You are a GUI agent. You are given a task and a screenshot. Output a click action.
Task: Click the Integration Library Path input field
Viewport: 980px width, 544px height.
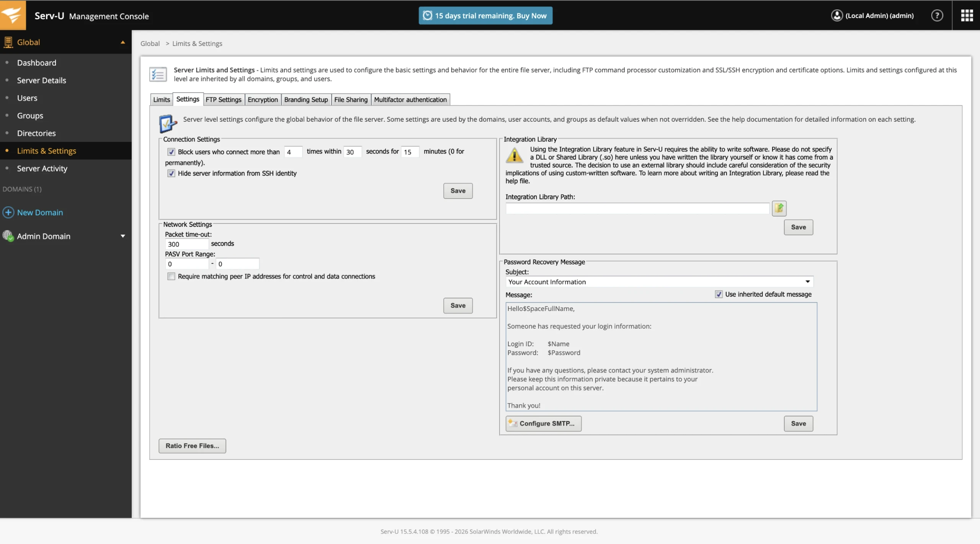(x=637, y=208)
